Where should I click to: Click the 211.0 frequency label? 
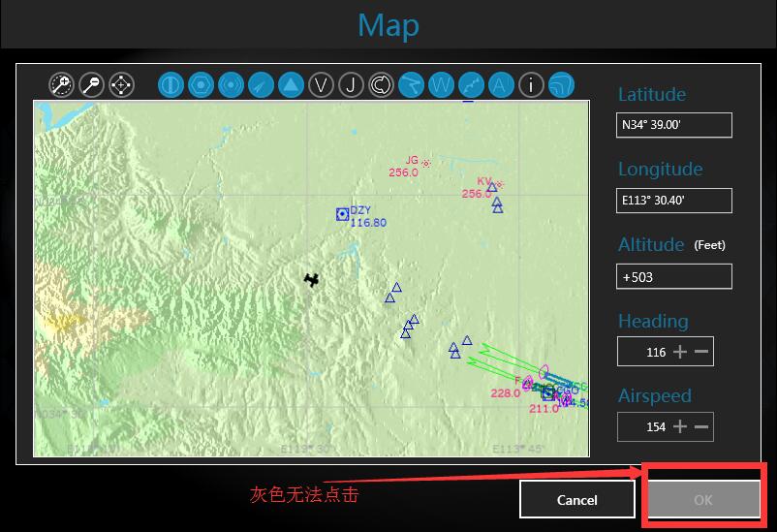pyautogui.click(x=544, y=409)
